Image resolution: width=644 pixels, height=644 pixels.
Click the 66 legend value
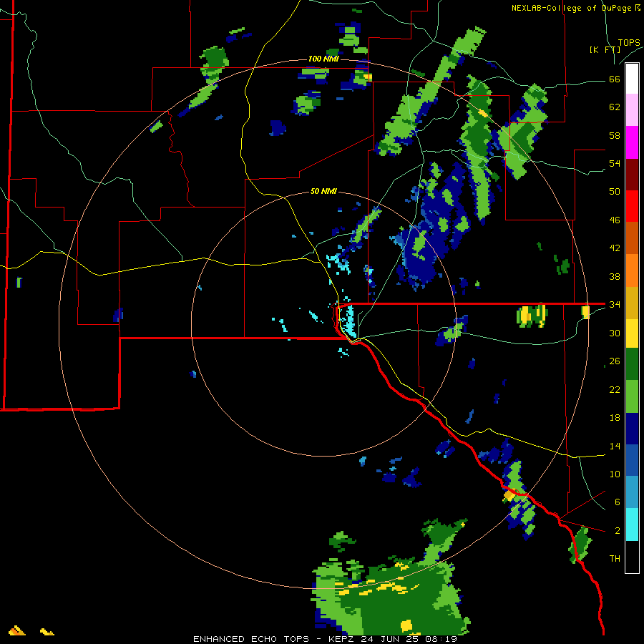615,79
